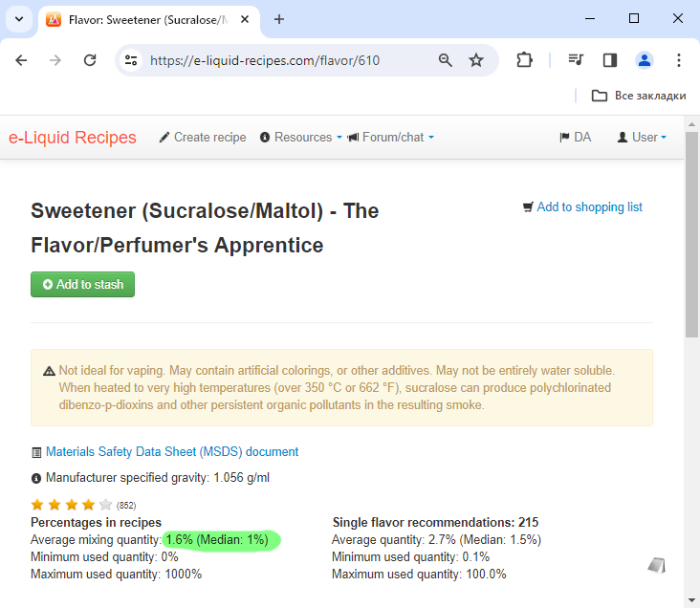
Task: Open the zoom magnifier icon in address bar
Action: tap(445, 60)
